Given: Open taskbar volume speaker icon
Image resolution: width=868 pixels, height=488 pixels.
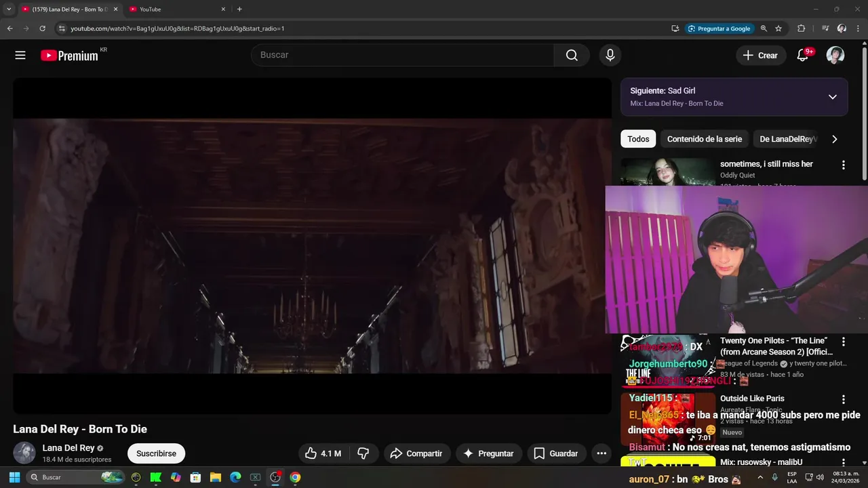Looking at the screenshot, I should pos(821,477).
